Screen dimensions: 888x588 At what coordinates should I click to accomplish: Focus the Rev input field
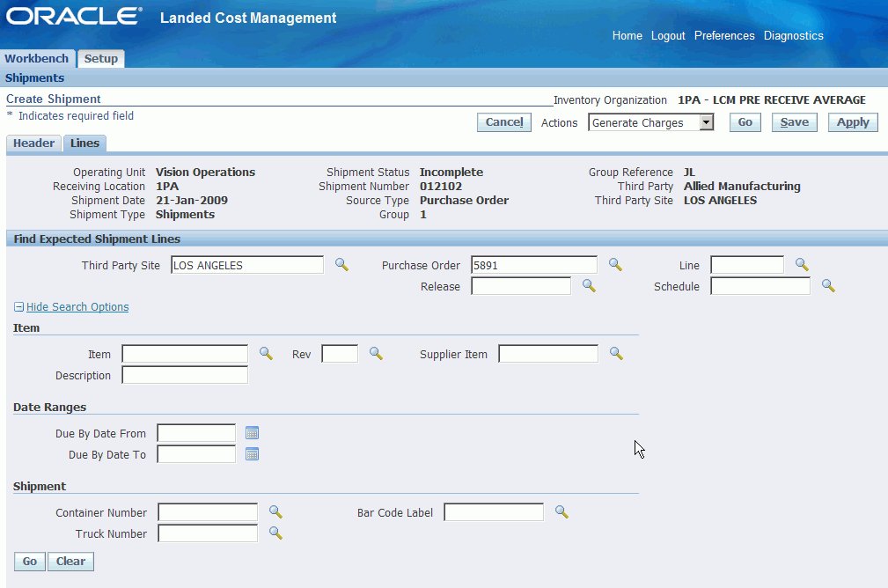coord(340,354)
